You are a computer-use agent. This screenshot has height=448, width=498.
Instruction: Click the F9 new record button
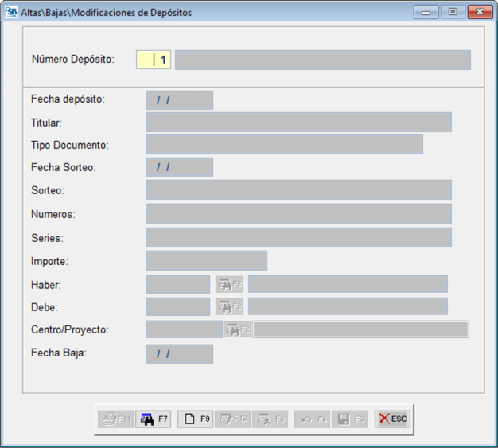(195, 419)
